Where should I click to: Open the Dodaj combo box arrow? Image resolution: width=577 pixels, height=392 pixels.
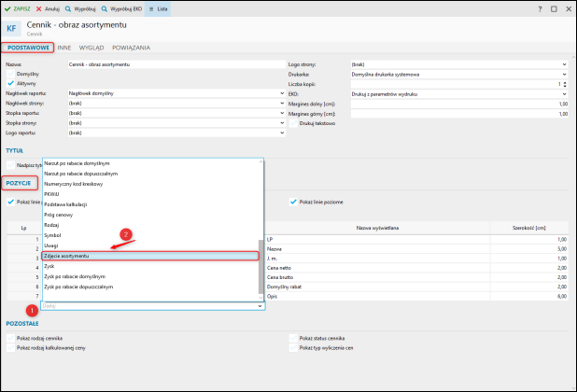click(260, 306)
